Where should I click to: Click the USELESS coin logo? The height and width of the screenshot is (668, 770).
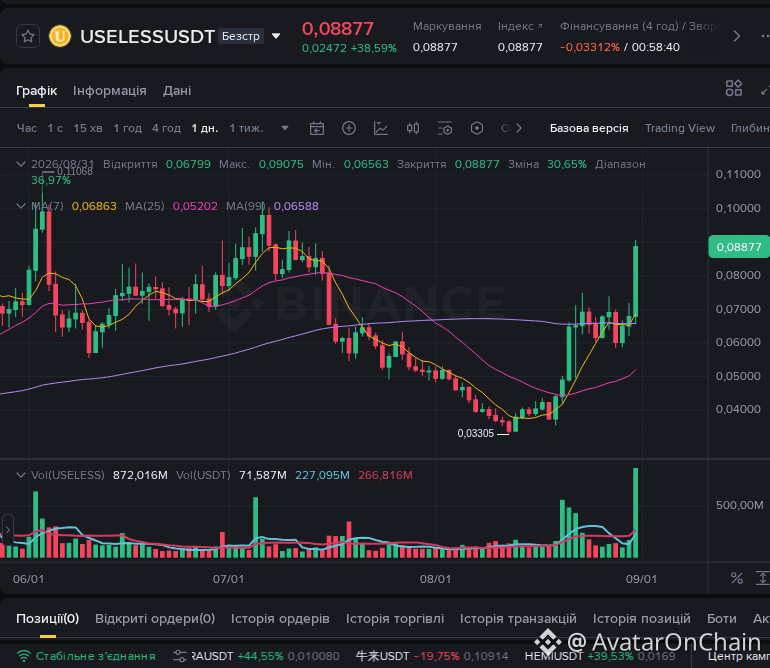click(60, 36)
